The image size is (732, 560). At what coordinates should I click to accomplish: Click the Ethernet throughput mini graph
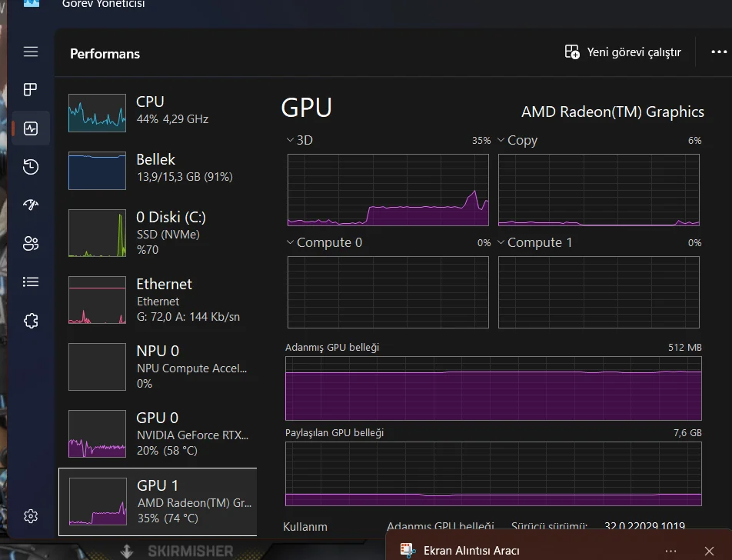pyautogui.click(x=97, y=300)
